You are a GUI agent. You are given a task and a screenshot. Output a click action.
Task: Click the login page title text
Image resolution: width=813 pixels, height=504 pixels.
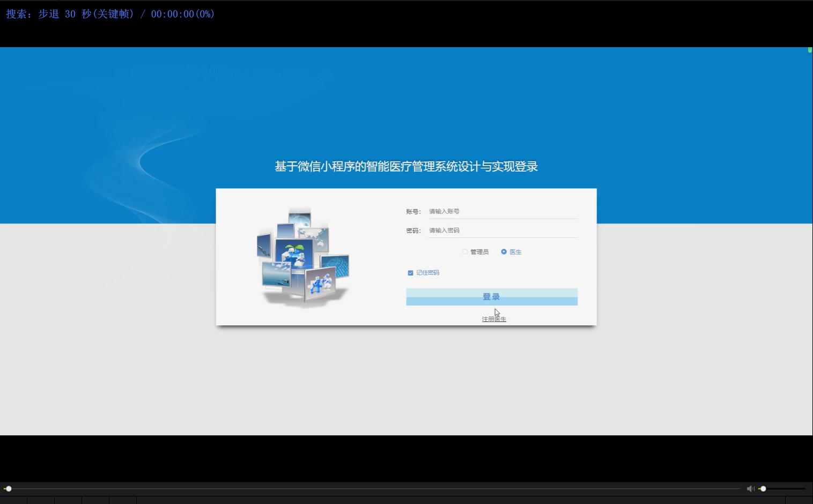(x=406, y=167)
